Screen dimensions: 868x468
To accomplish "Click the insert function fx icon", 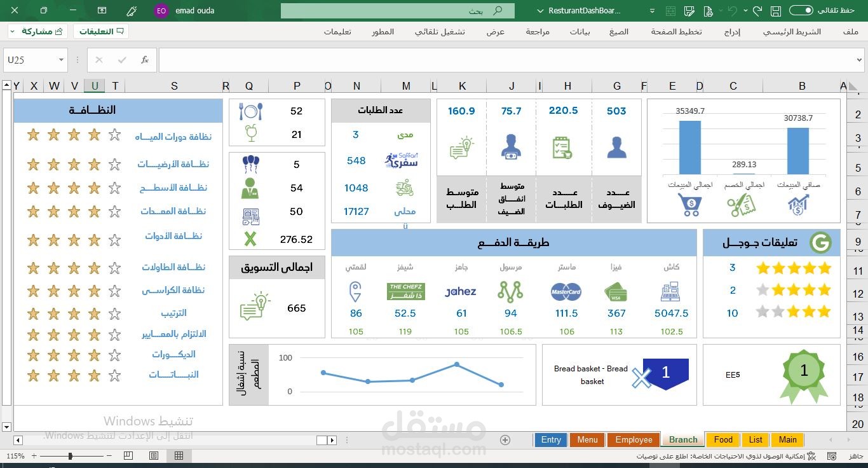I will point(145,60).
